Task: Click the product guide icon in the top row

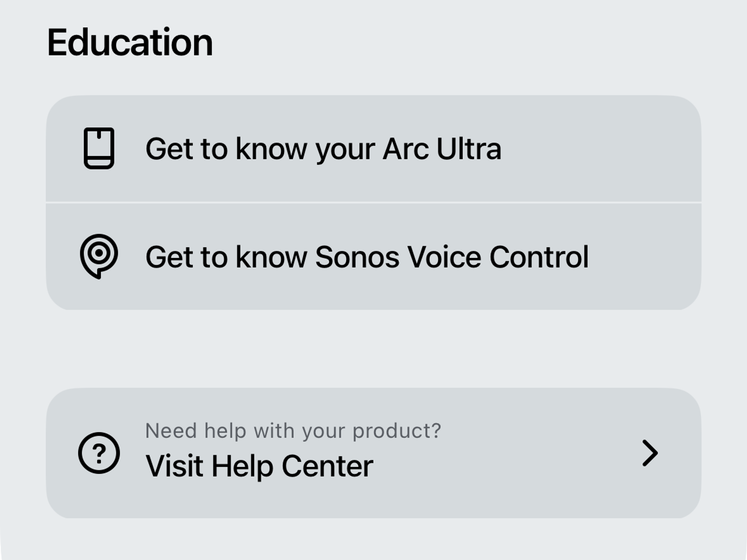Action: (100, 148)
